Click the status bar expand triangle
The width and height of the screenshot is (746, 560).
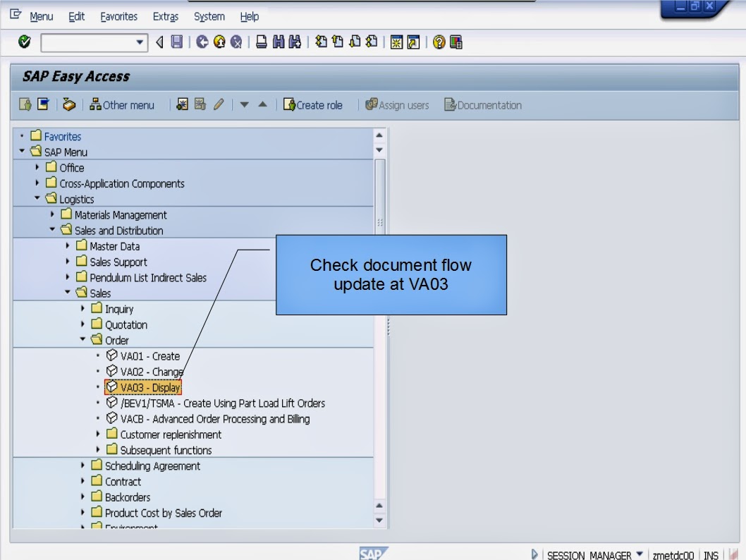coord(534,554)
